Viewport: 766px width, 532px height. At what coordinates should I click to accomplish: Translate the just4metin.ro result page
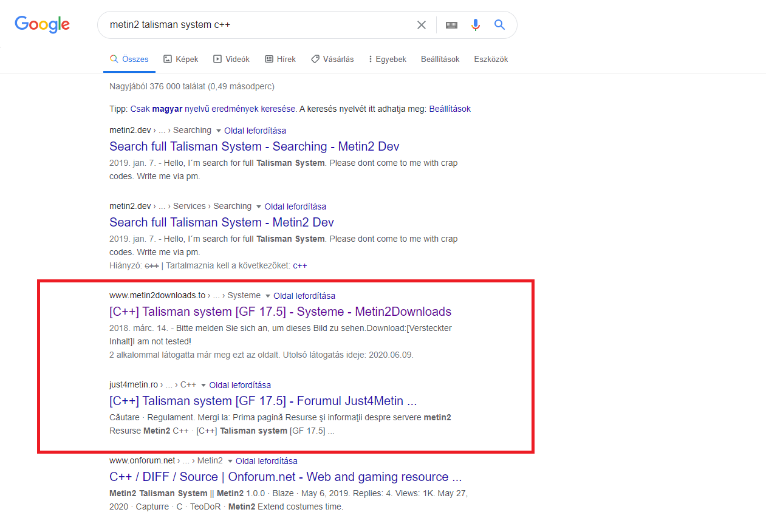coord(240,385)
